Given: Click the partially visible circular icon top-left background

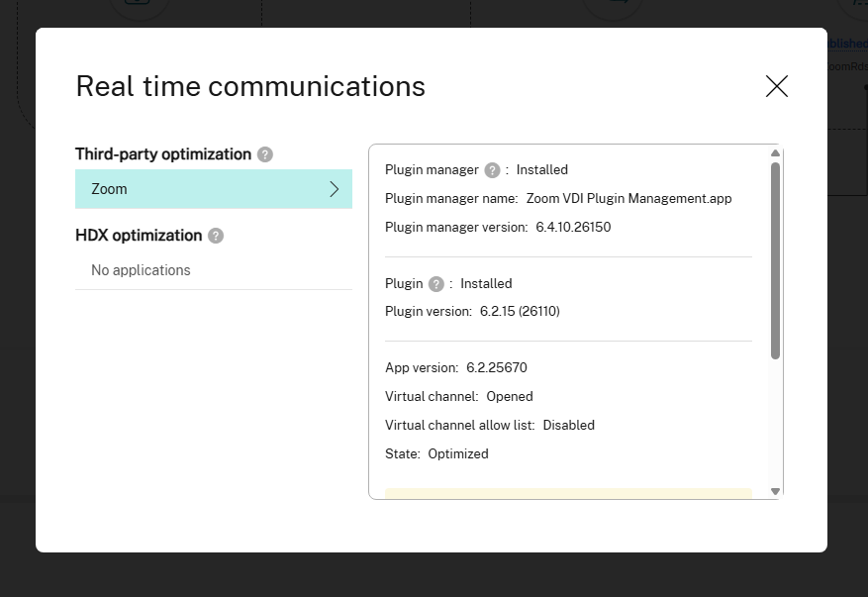Looking at the screenshot, I should click(x=139, y=6).
